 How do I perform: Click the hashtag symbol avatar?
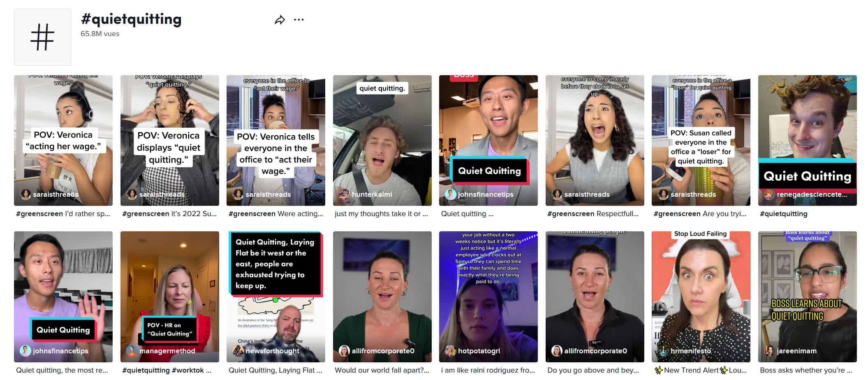pos(42,37)
